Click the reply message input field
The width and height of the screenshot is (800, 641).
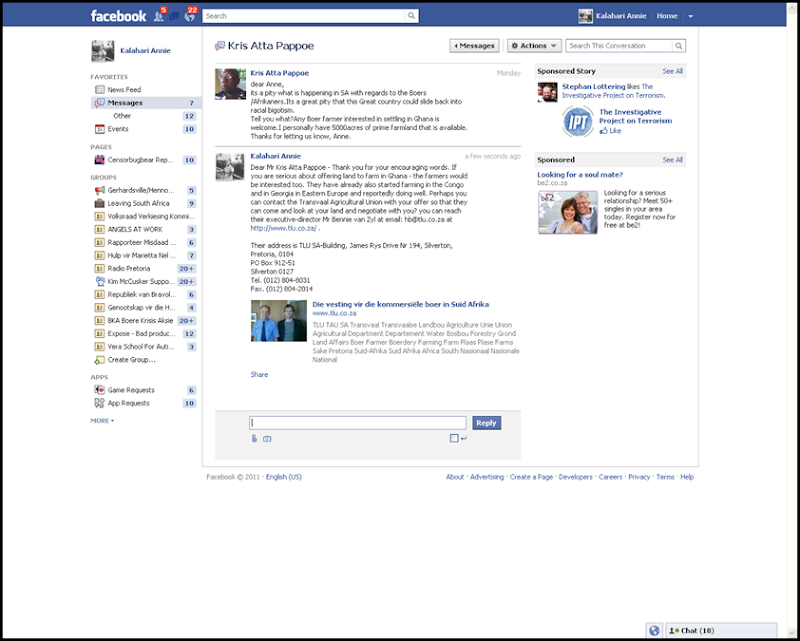[358, 423]
